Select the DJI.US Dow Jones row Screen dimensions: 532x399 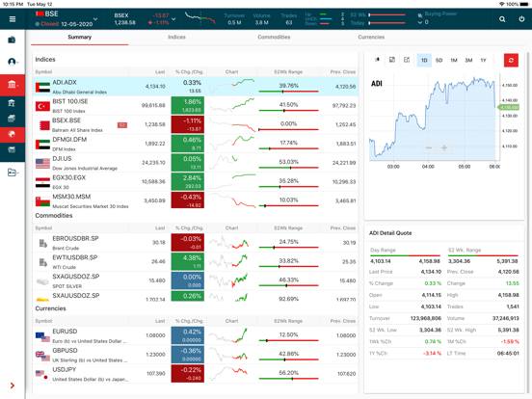point(196,163)
